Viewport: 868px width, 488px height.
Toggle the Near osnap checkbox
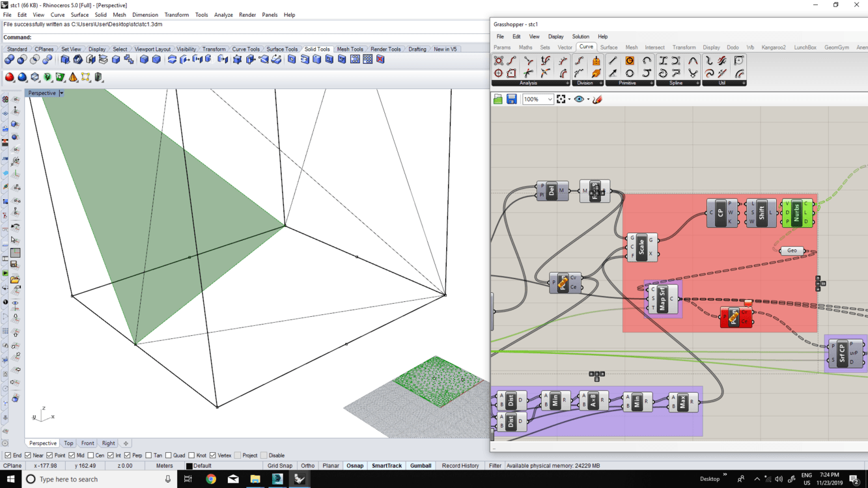pos(28,455)
